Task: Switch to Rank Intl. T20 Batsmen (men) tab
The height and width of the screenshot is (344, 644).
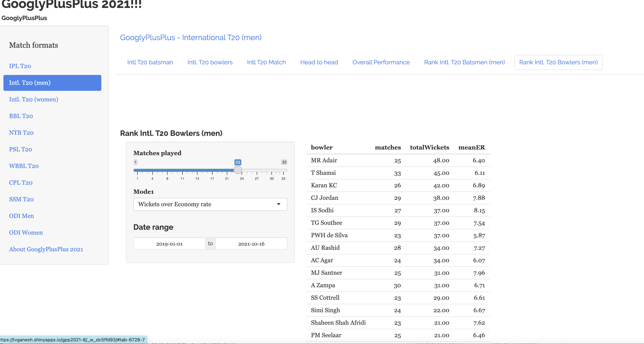Action: (464, 62)
